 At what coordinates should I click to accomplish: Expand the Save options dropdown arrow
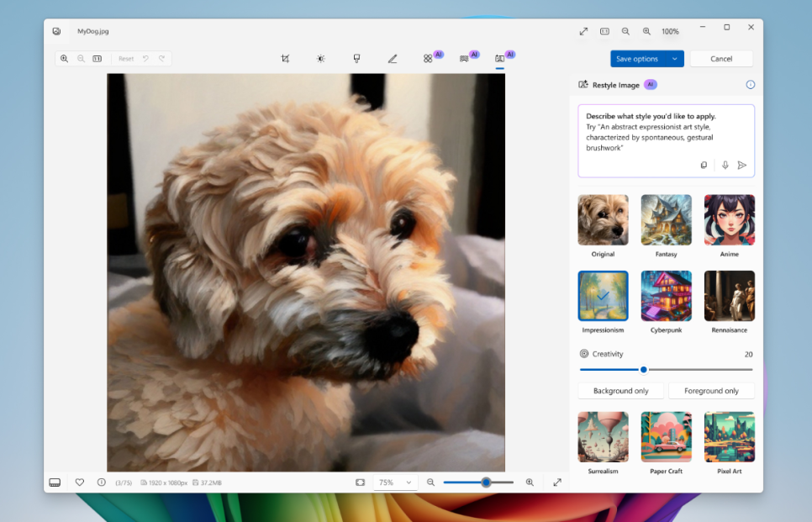click(674, 59)
